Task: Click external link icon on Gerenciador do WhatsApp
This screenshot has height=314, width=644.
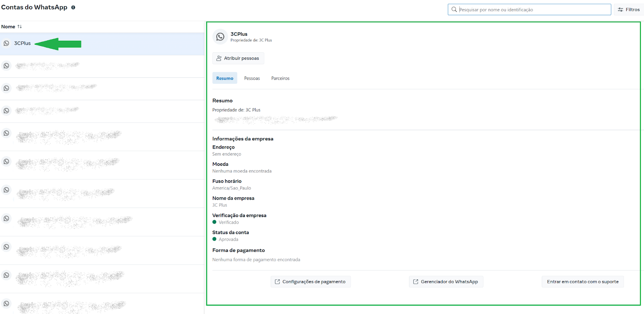Action: coord(416,282)
